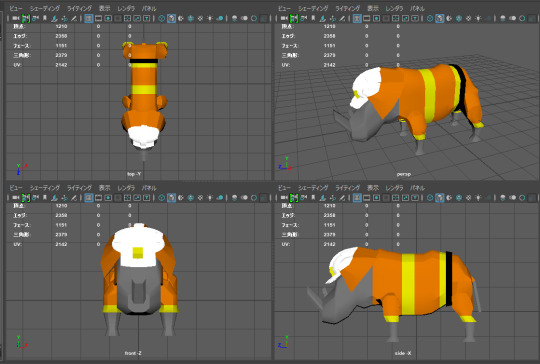540x364 pixels.
Task: Toggle Resolution Gate in top-Y panel toolbar
Action: pyautogui.click(x=108, y=18)
